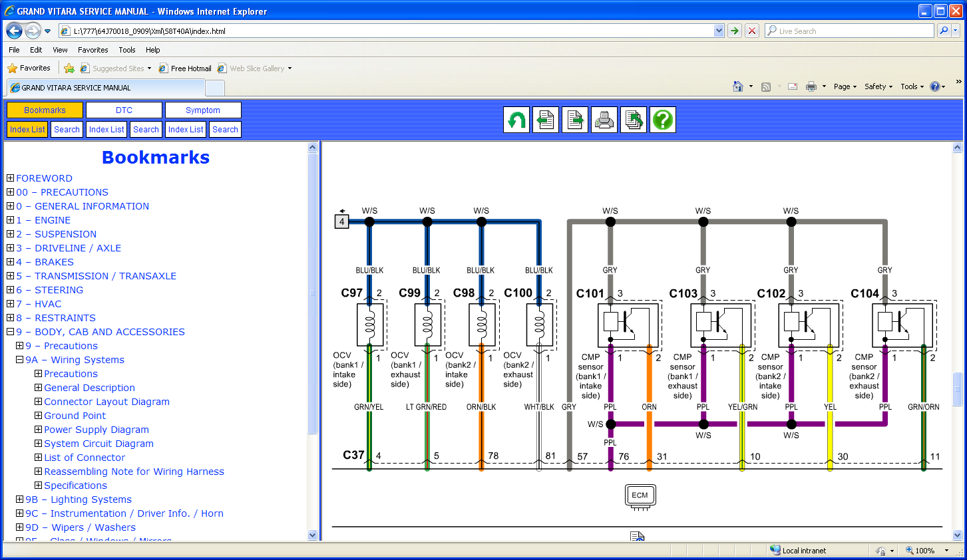This screenshot has height=560, width=967.
Task: Click the stacked pages arrow icon
Action: click(634, 120)
